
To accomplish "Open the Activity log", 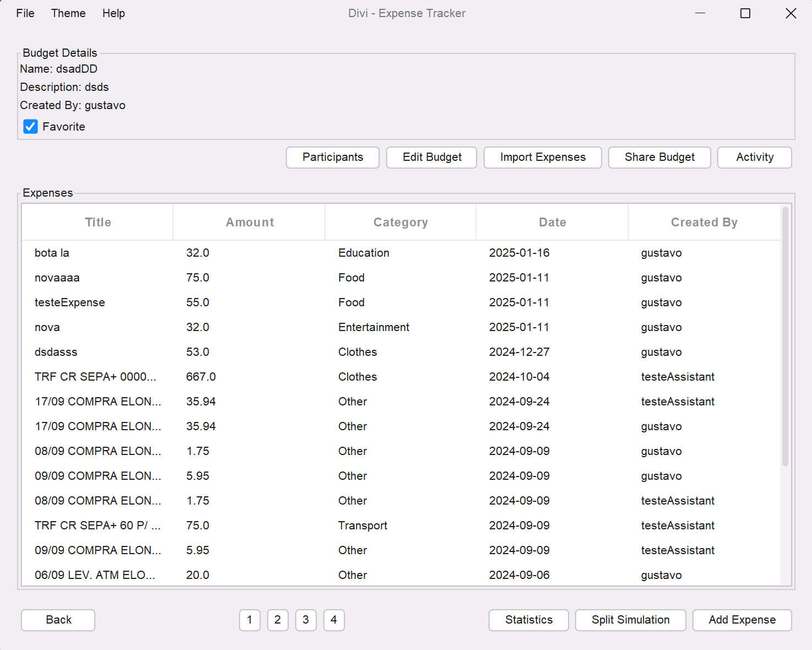I will [755, 158].
